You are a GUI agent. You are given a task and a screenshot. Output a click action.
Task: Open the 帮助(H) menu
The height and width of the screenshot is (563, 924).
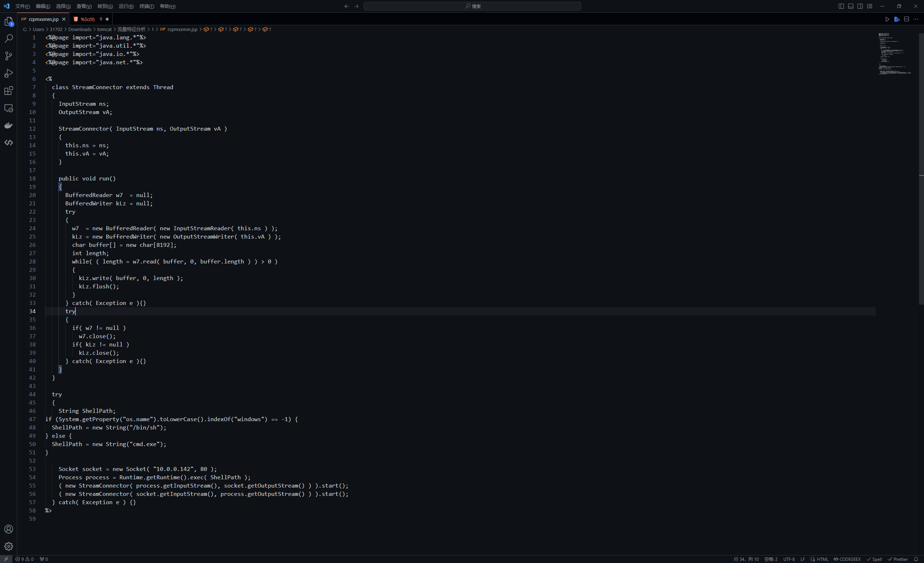click(167, 6)
